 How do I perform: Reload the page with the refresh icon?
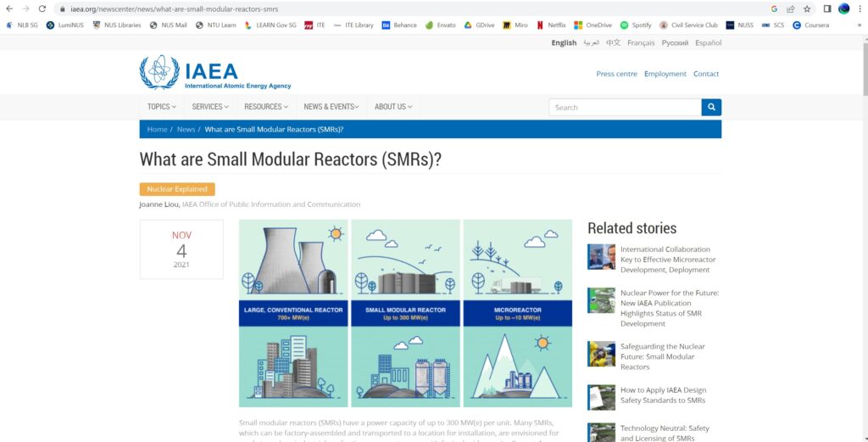[x=42, y=8]
